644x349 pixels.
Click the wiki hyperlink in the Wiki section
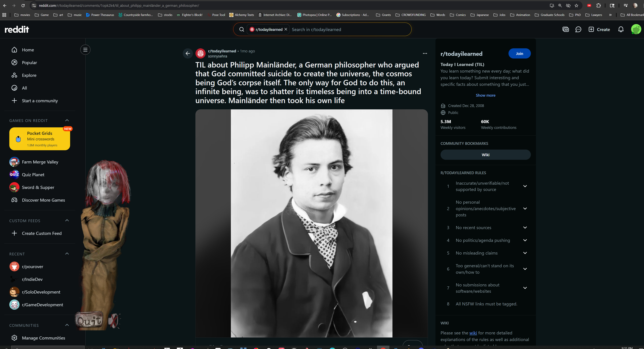click(x=473, y=333)
